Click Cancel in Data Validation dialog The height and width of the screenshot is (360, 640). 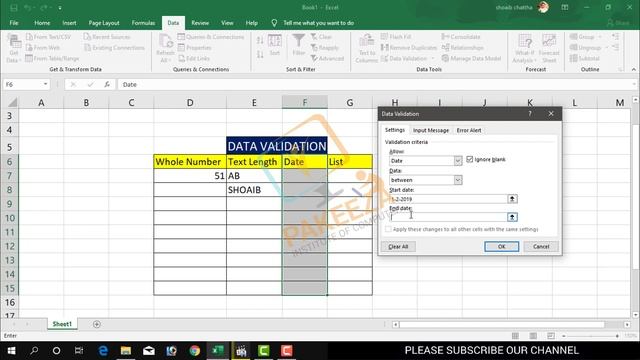[541, 247]
